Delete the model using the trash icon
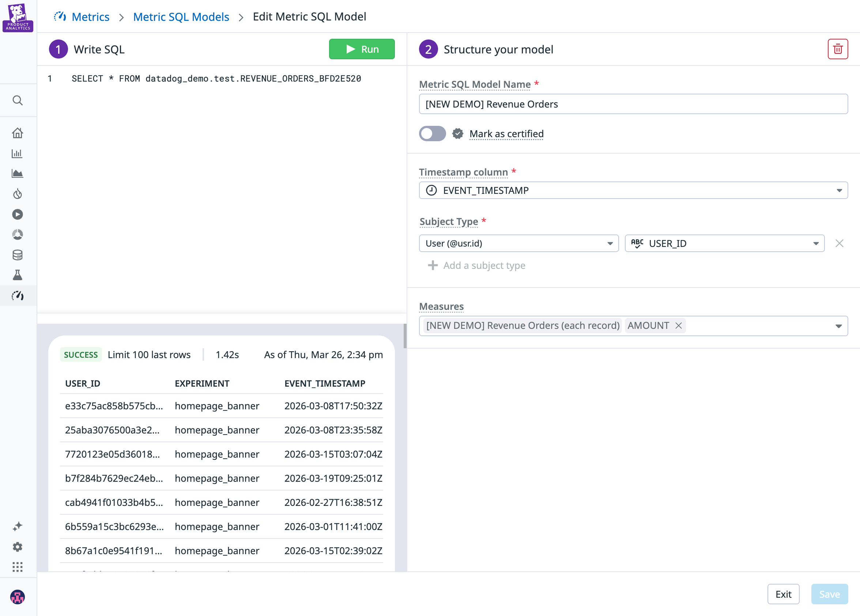This screenshot has width=860, height=616. tap(838, 49)
